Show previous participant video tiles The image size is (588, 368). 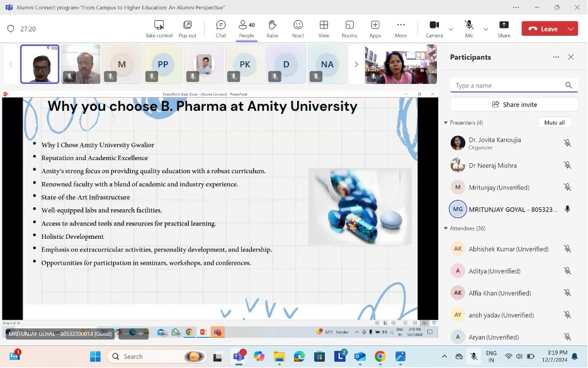[x=11, y=64]
